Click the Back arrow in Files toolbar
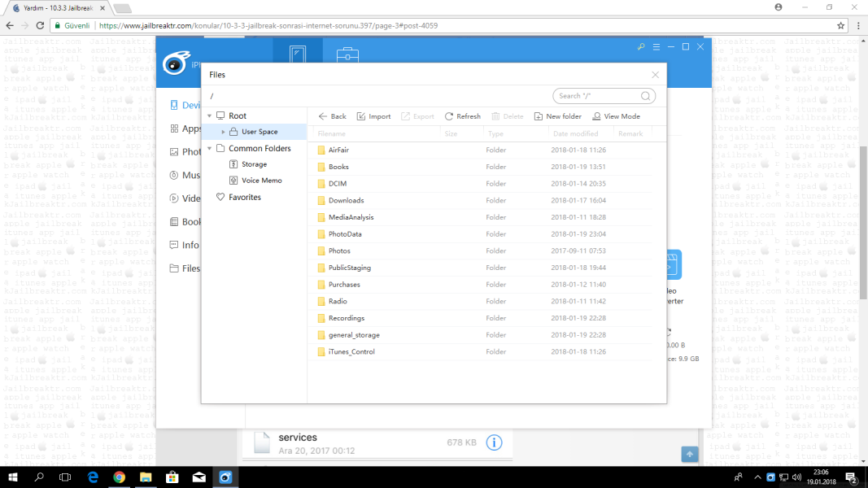868x488 pixels. pos(332,116)
